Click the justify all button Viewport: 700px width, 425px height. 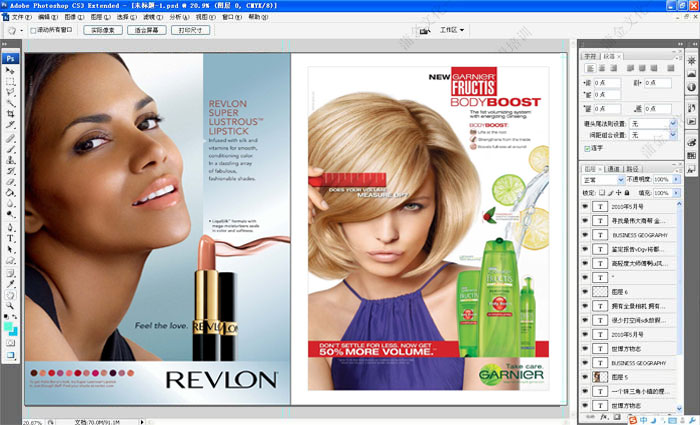click(671, 68)
